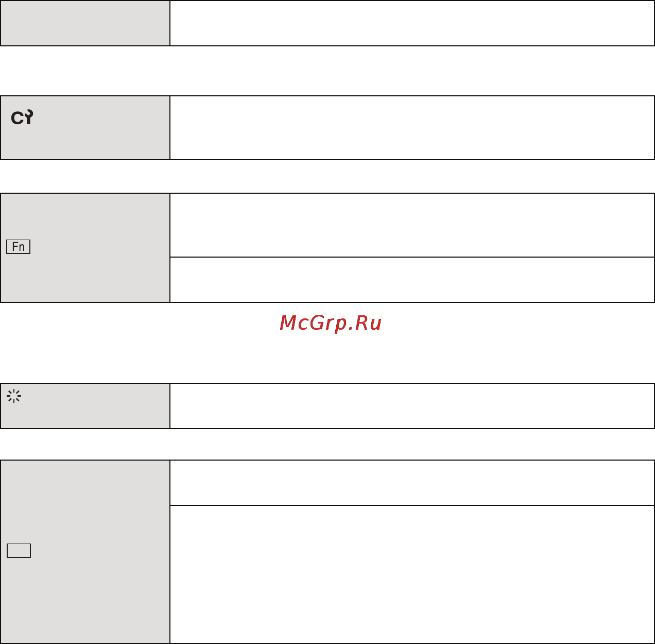Click the sunburst indicator light icon
This screenshot has height=644, width=655.
pyautogui.click(x=14, y=396)
